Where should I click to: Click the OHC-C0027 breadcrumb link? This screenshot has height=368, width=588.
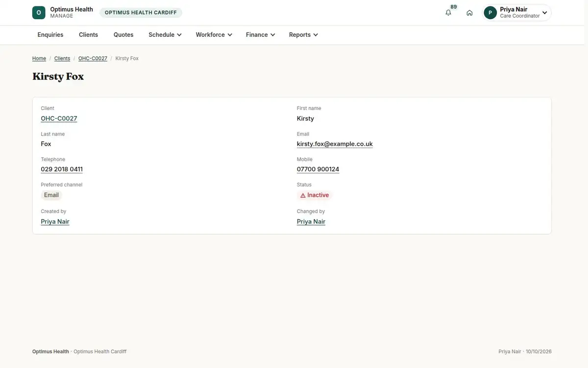point(93,58)
